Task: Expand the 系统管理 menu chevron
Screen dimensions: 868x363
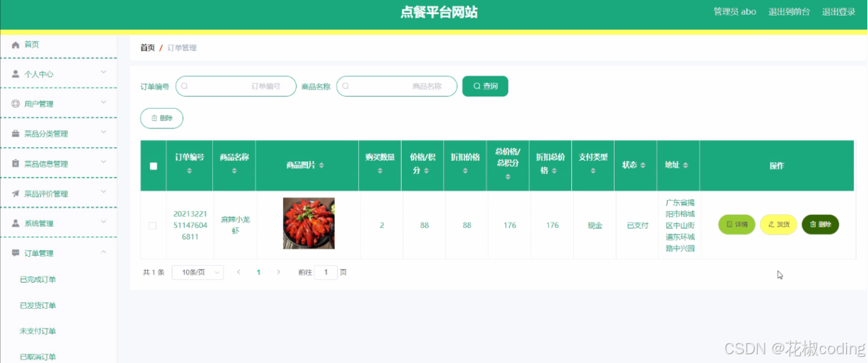Action: [x=103, y=222]
